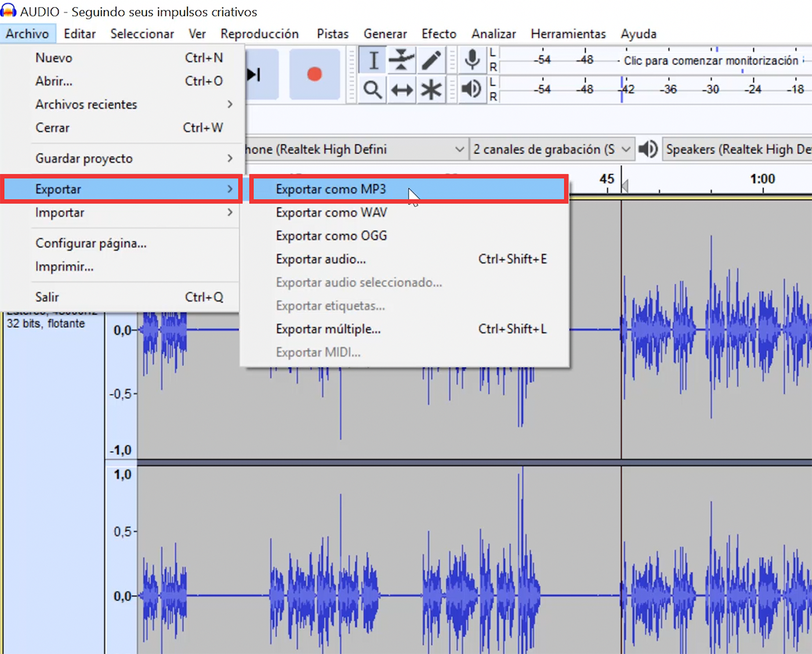Image resolution: width=812 pixels, height=654 pixels.
Task: Click the Audacity headphones app icon
Action: tap(8, 10)
